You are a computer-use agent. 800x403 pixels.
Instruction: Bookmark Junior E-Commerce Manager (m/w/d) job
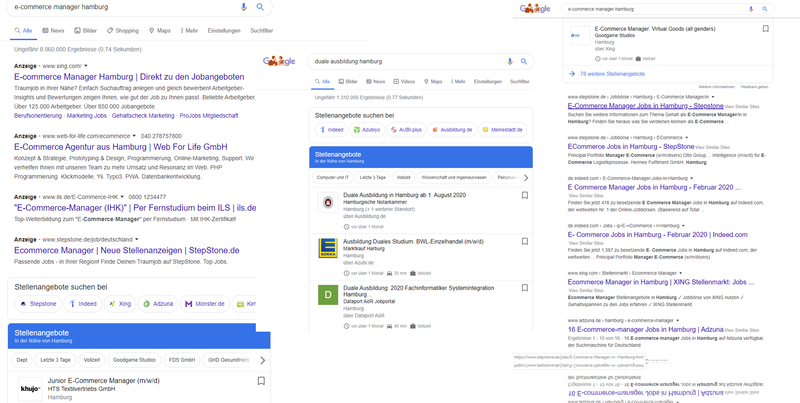click(261, 381)
